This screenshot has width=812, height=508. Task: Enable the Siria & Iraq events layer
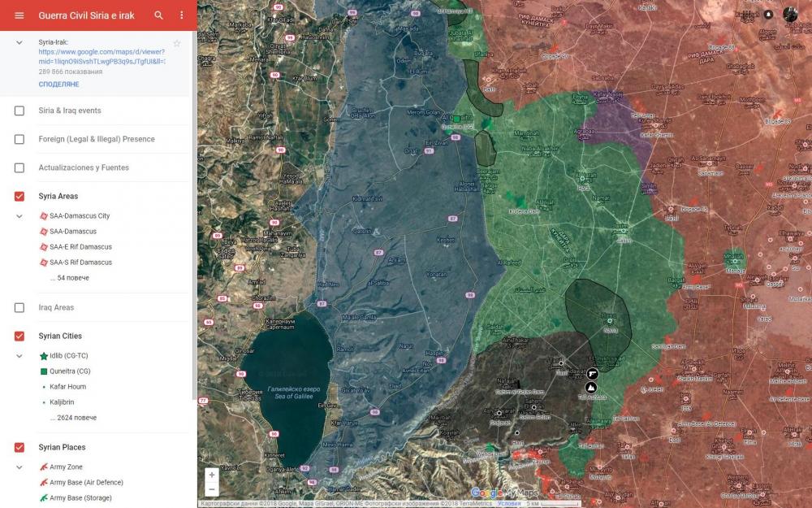(19, 111)
